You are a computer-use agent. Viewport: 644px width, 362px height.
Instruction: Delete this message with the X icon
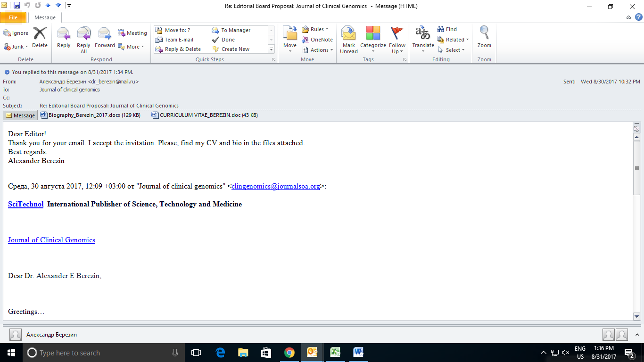coord(40,37)
